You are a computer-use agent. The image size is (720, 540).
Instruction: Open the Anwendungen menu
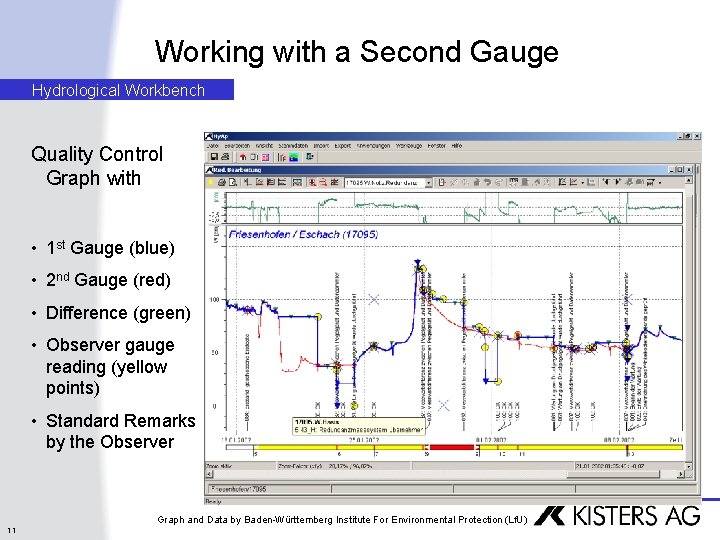tap(373, 146)
